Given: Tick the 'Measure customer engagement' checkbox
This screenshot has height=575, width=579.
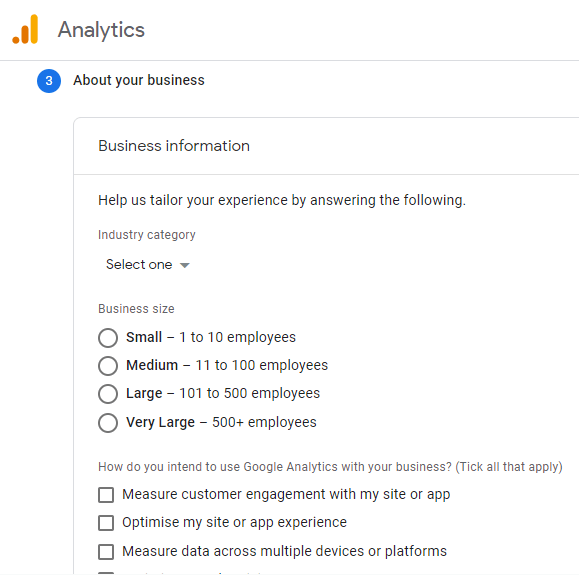Looking at the screenshot, I should [106, 495].
